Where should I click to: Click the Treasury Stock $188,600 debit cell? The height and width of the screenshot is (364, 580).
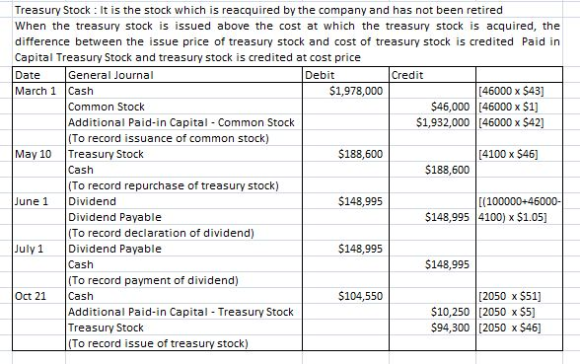point(345,154)
